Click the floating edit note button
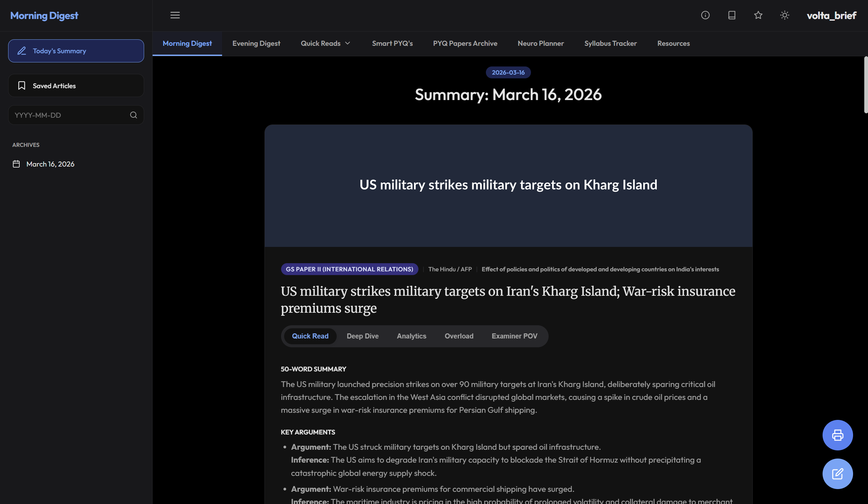This screenshot has height=504, width=868. click(x=837, y=473)
